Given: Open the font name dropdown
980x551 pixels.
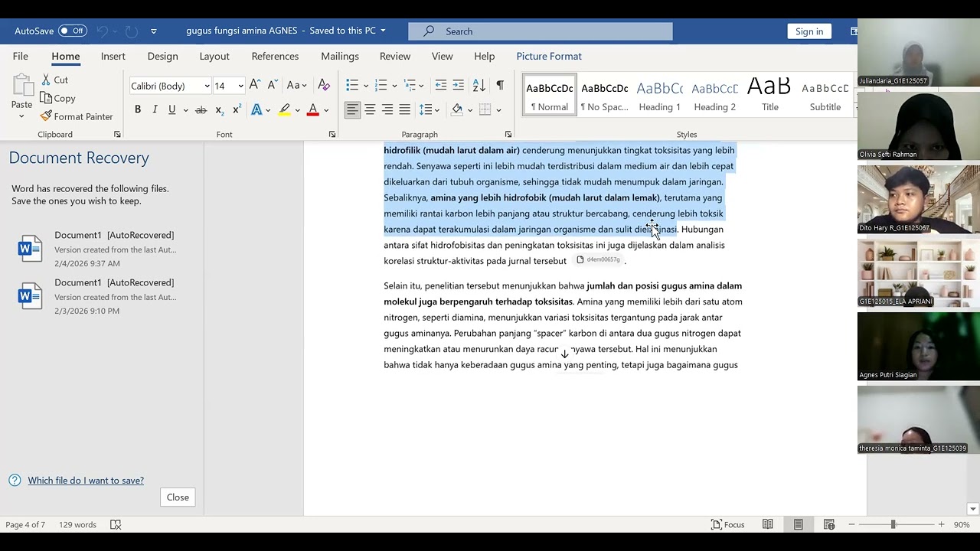Looking at the screenshot, I should click(x=207, y=86).
